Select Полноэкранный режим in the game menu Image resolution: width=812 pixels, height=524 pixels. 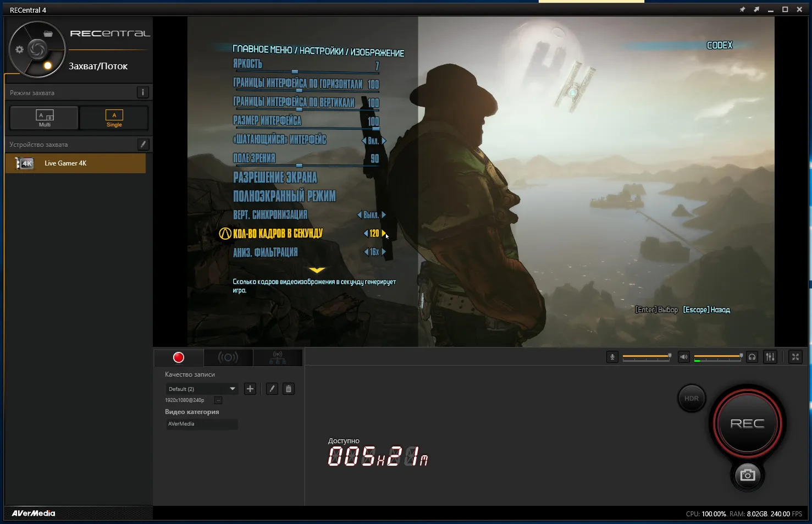click(x=284, y=196)
